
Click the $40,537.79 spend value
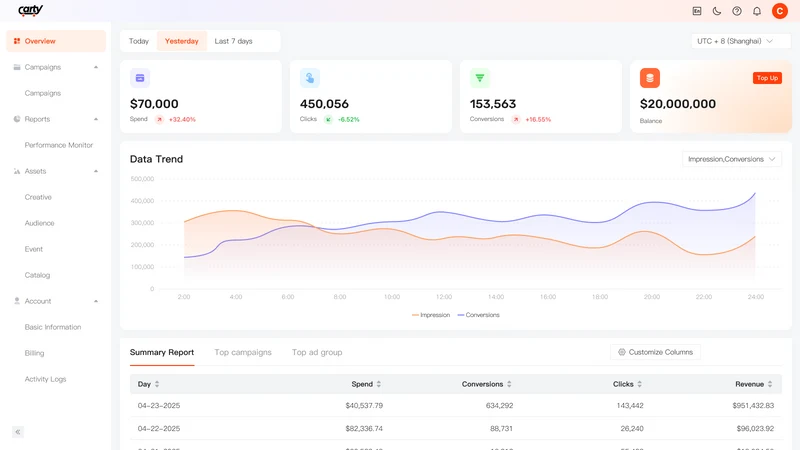point(364,406)
